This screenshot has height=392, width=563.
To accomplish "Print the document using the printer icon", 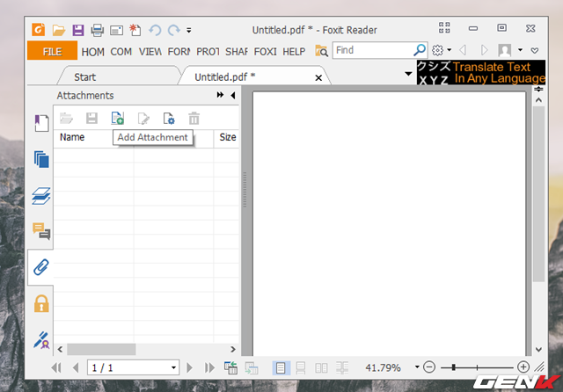I will (97, 30).
